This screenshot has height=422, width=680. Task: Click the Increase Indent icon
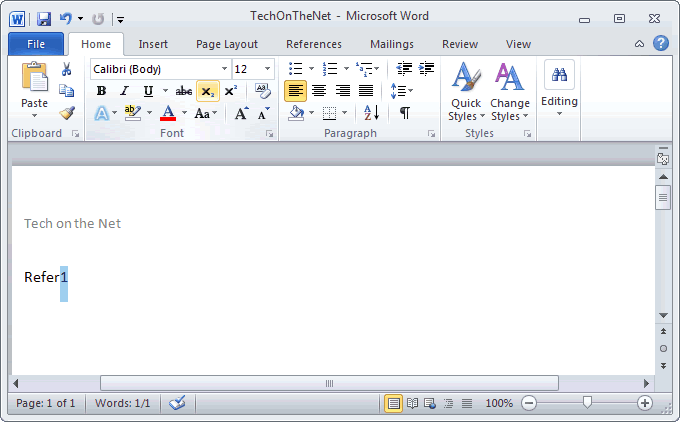pos(426,69)
